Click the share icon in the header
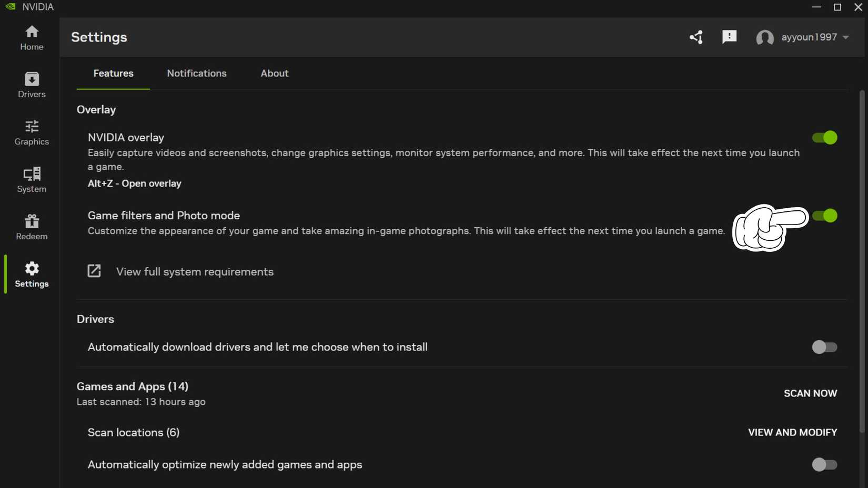This screenshot has width=868, height=488. pos(695,37)
